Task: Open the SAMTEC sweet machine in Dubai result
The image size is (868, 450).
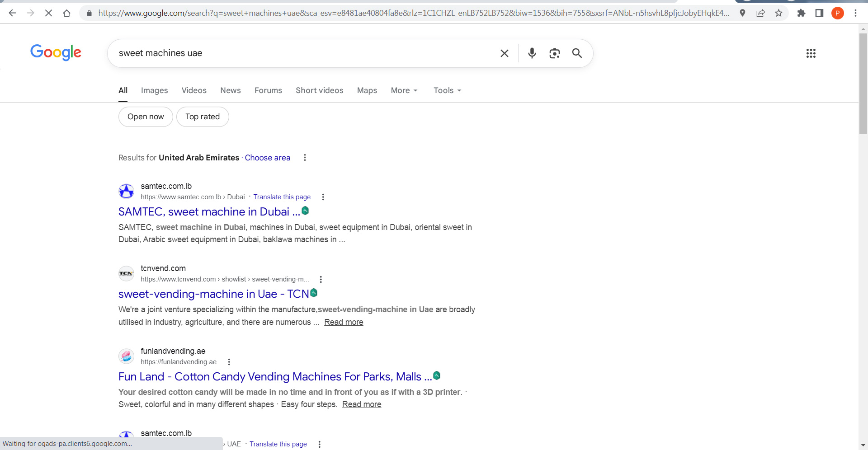Action: (x=209, y=211)
